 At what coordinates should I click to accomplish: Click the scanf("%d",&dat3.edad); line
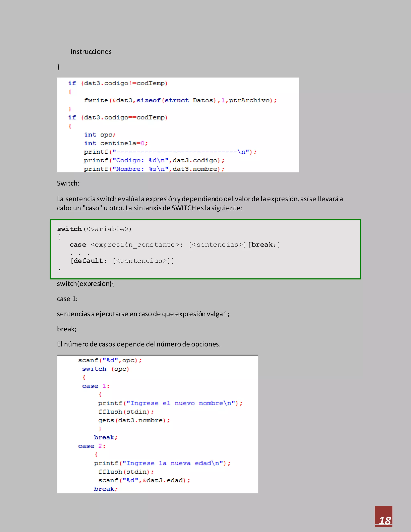tap(144, 480)
